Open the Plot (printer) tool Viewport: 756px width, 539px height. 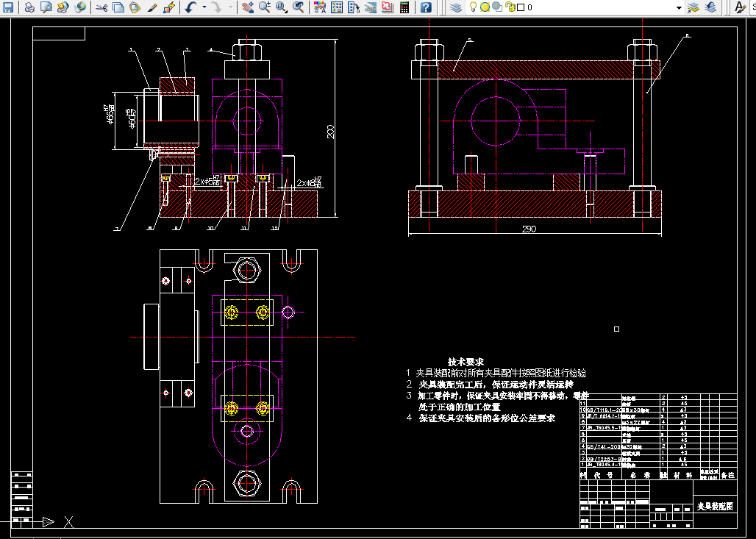click(x=30, y=7)
